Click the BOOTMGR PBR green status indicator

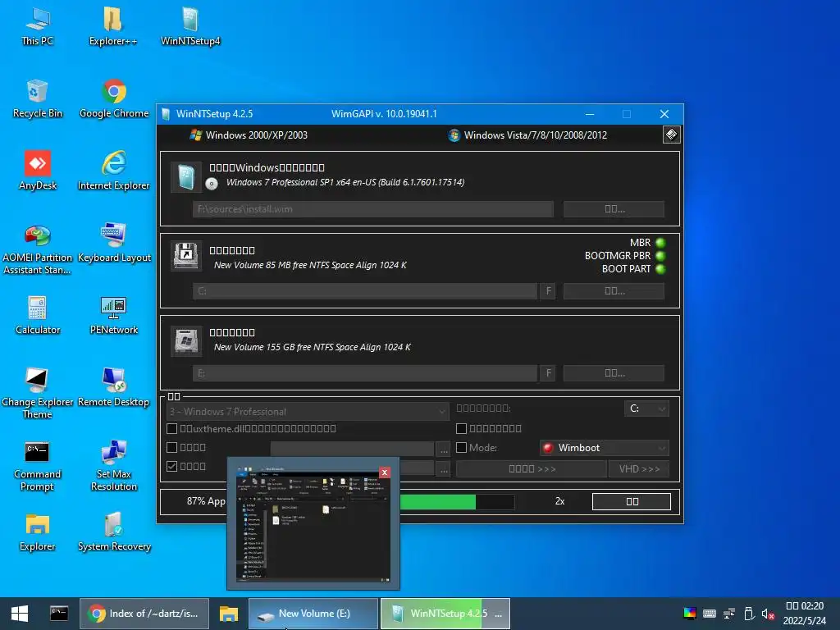click(660, 256)
